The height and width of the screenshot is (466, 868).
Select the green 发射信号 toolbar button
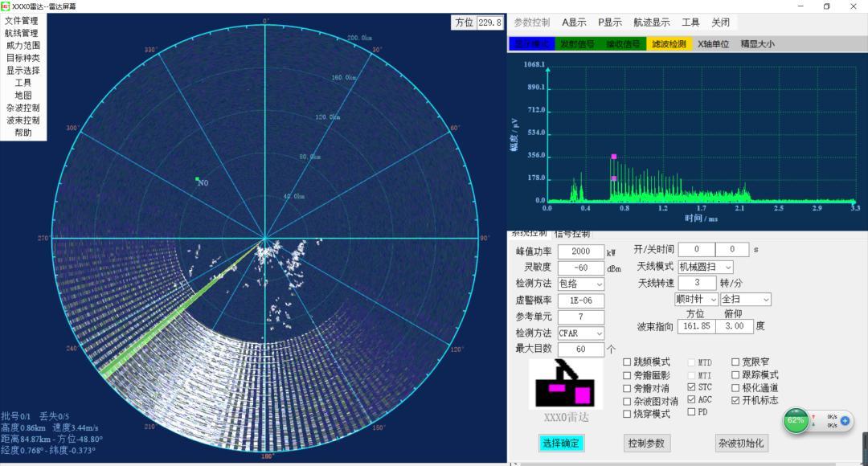(577, 44)
